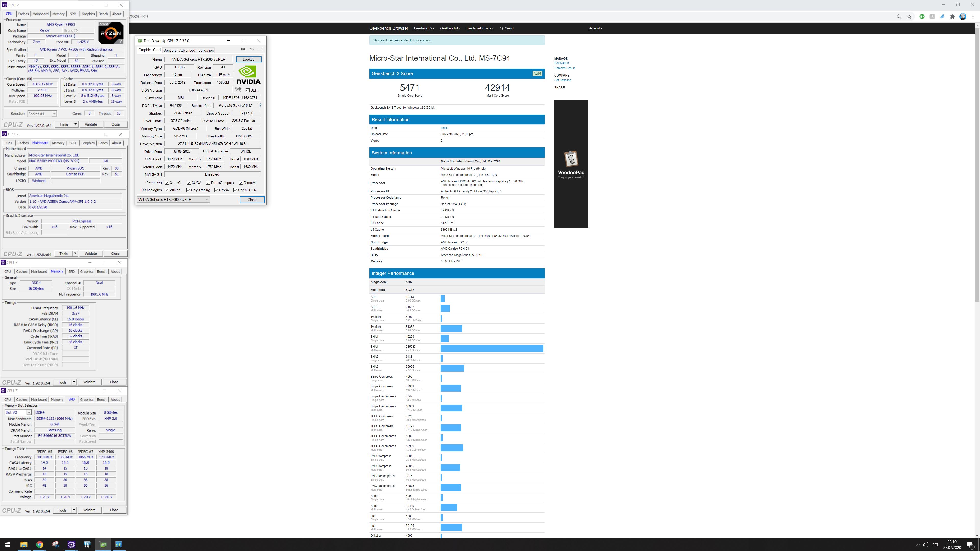Toggle the OpenCL checkbox
980x551 pixels.
click(x=167, y=183)
